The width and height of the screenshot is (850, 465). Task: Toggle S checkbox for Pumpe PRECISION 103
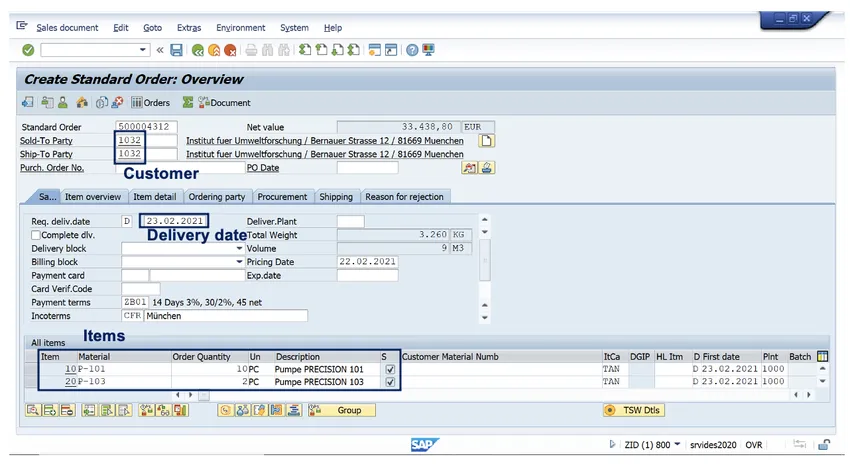(390, 382)
